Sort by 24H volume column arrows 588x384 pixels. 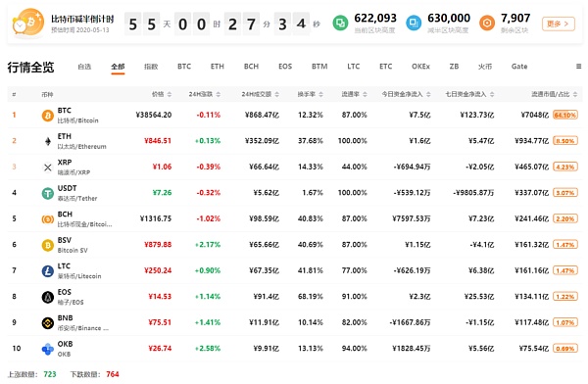[276, 94]
